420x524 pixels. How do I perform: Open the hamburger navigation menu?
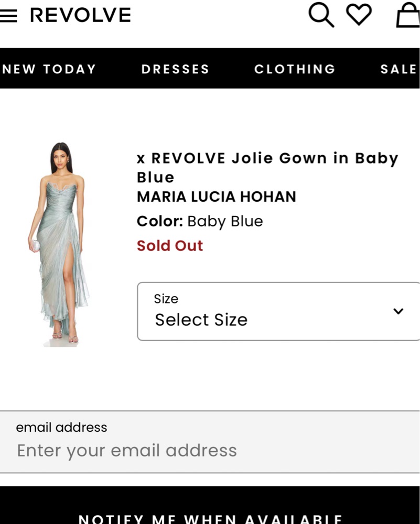point(8,16)
